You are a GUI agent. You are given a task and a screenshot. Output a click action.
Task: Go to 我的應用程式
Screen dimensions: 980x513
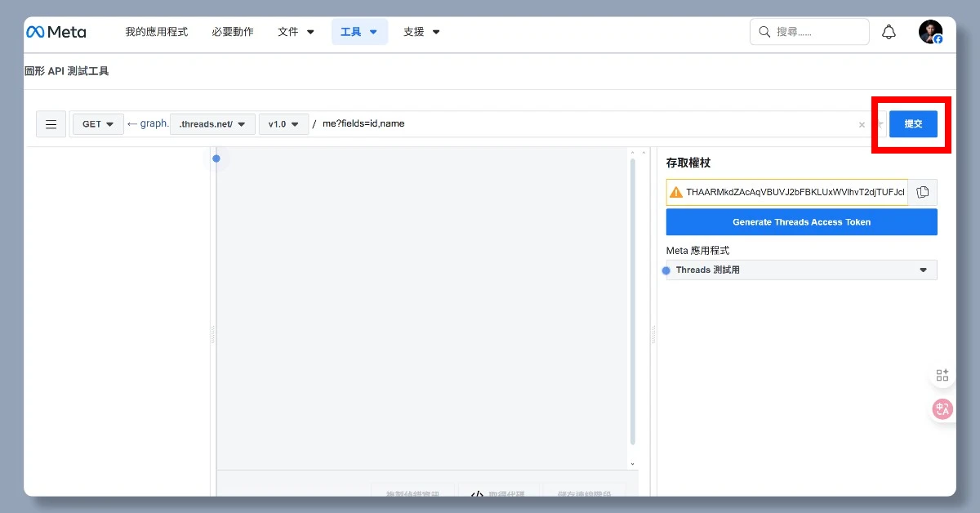(x=156, y=32)
